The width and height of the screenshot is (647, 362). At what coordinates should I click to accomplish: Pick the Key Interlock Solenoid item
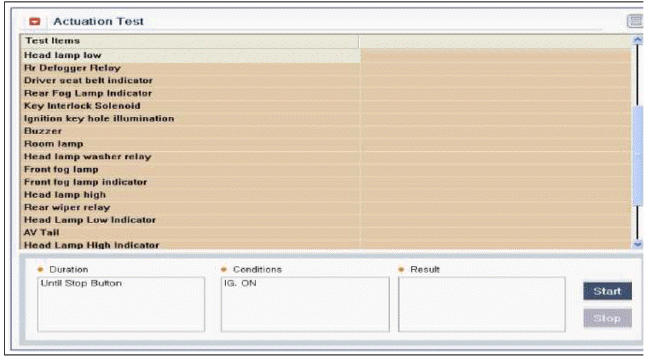tap(326, 106)
